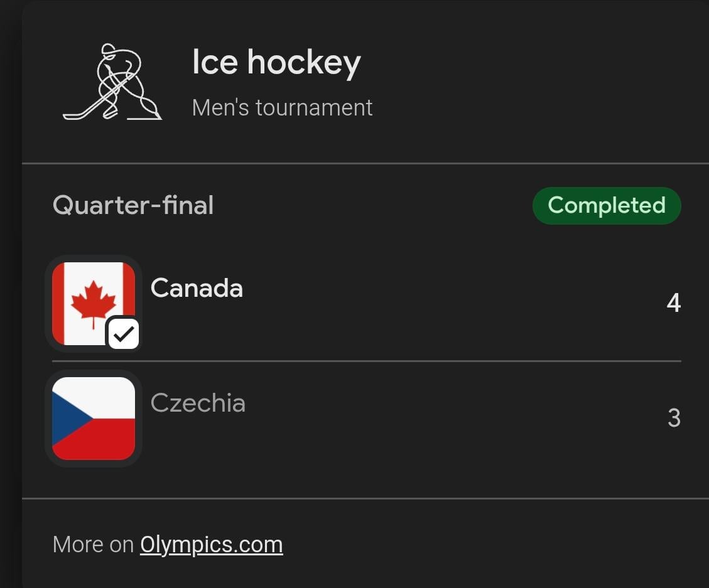Screen dimensions: 709x588
Task: Click Canada's score of 4
Action: [673, 303]
